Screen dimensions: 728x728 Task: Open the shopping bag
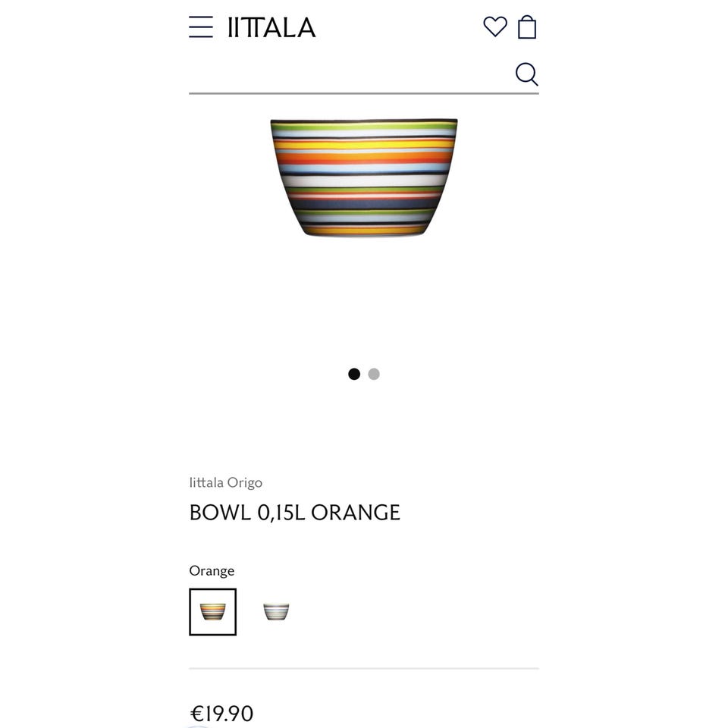click(x=527, y=27)
